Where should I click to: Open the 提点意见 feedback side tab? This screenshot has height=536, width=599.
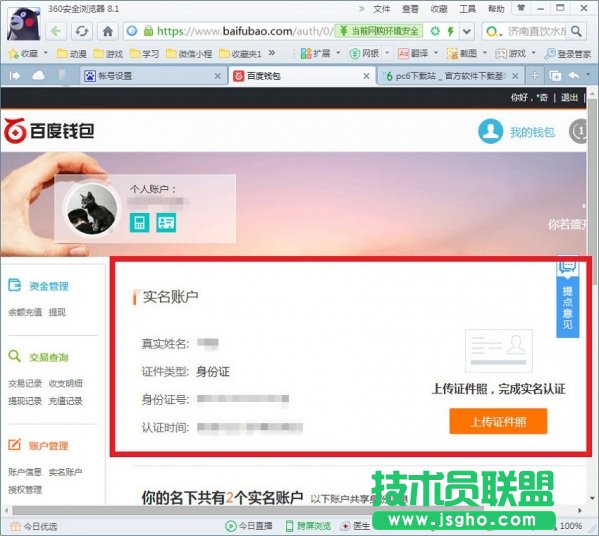click(x=568, y=297)
